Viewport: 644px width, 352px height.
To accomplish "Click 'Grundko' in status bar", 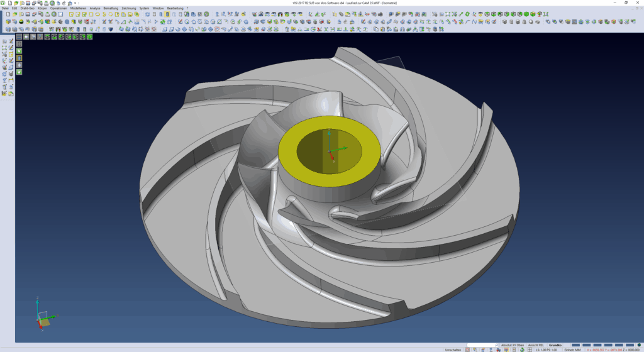I will (x=555, y=345).
